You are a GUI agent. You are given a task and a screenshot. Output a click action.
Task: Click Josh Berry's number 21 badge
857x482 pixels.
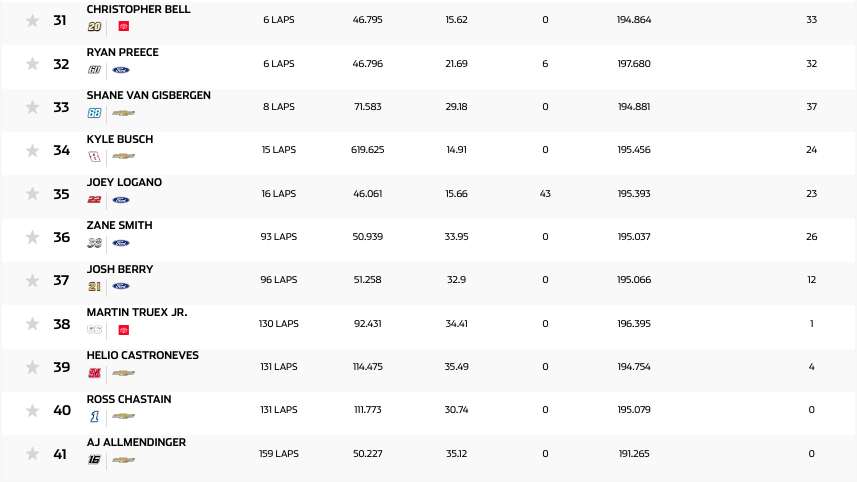pos(95,286)
